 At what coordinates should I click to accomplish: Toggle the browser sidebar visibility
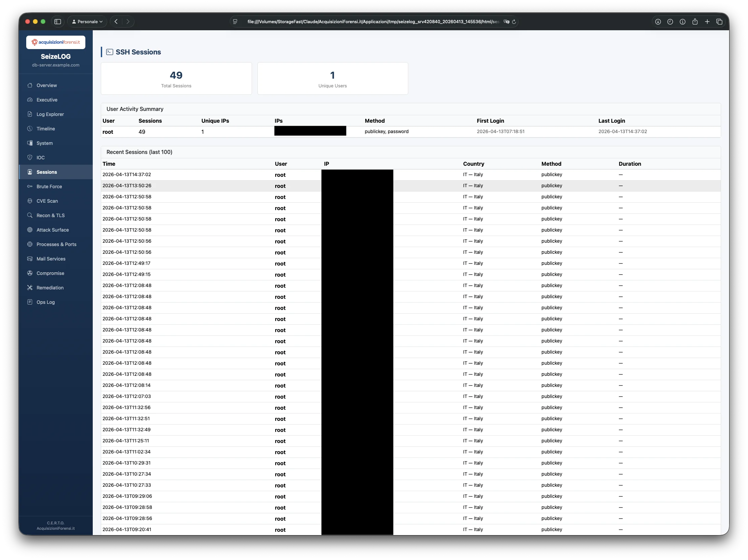click(x=57, y=21)
